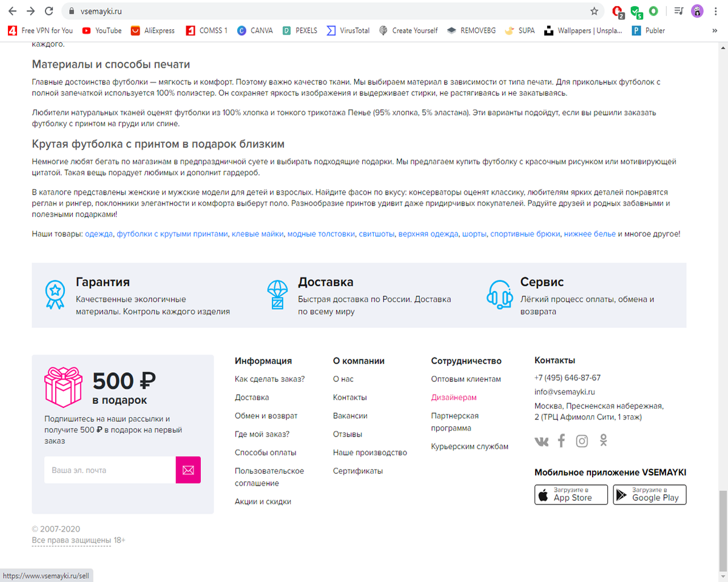
Task: Open the Create Yourself bookmark
Action: click(408, 30)
